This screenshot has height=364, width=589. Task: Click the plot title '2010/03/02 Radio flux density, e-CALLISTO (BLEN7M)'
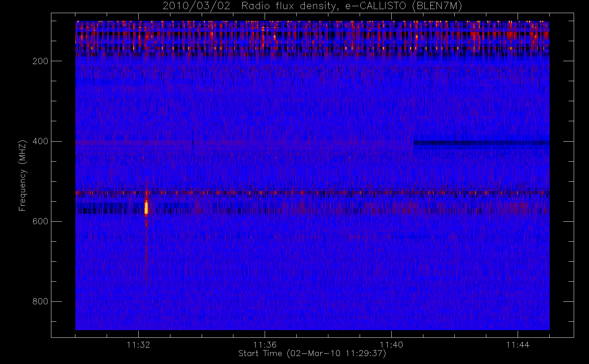coord(312,6)
